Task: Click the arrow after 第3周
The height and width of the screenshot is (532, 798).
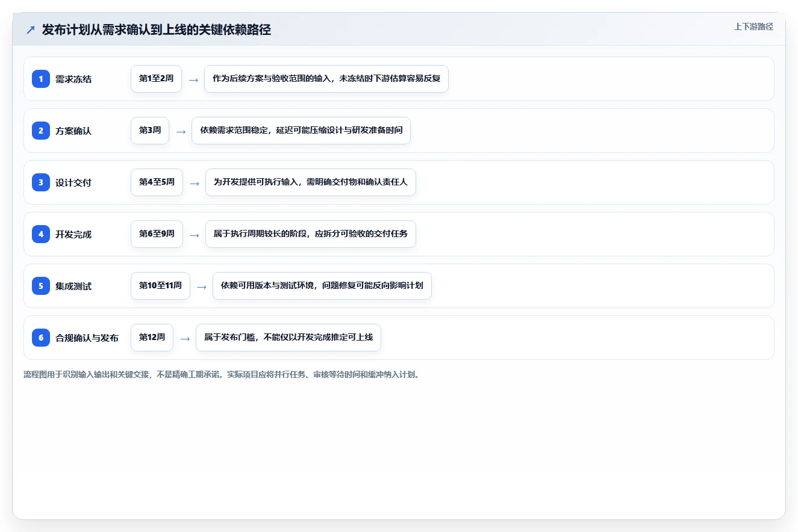Action: click(x=181, y=131)
